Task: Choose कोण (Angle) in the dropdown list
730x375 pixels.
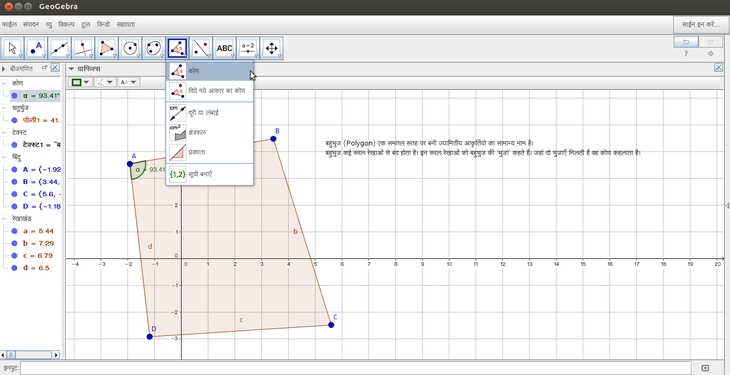Action: point(210,71)
